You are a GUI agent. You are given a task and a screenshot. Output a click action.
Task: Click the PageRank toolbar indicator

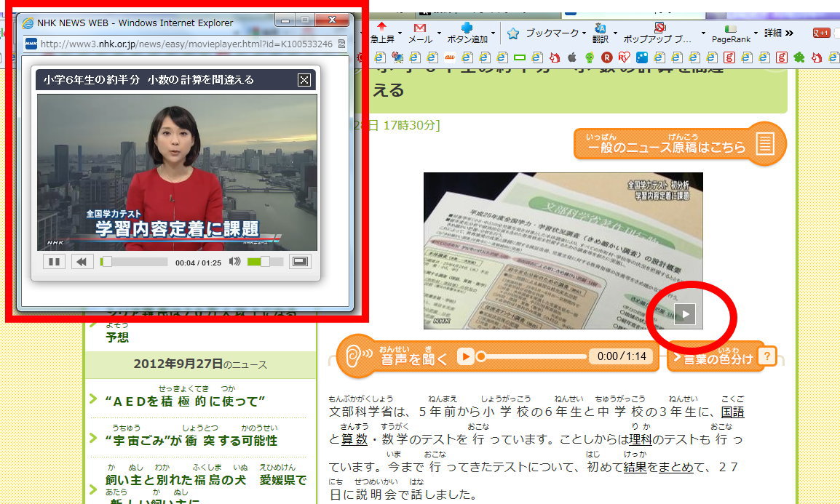(x=731, y=33)
